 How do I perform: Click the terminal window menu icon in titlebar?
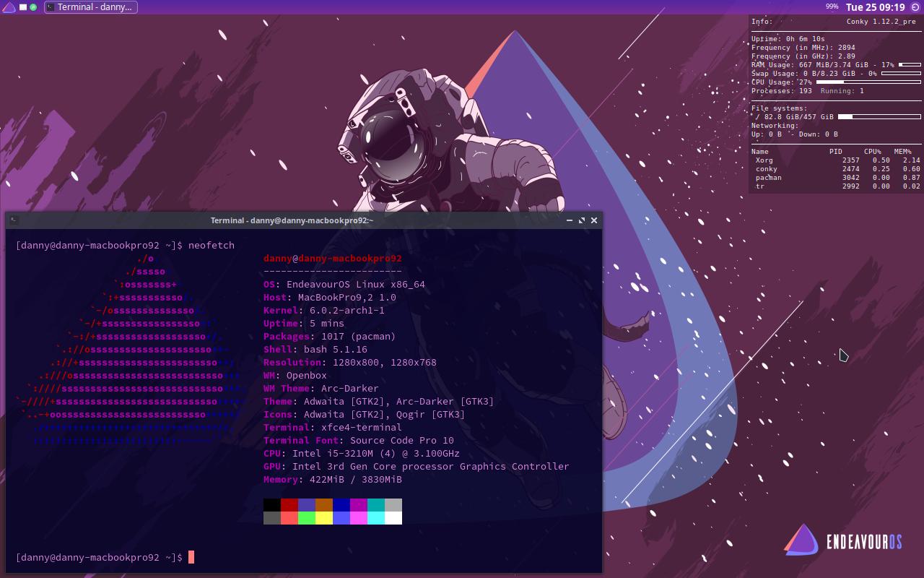(x=14, y=220)
